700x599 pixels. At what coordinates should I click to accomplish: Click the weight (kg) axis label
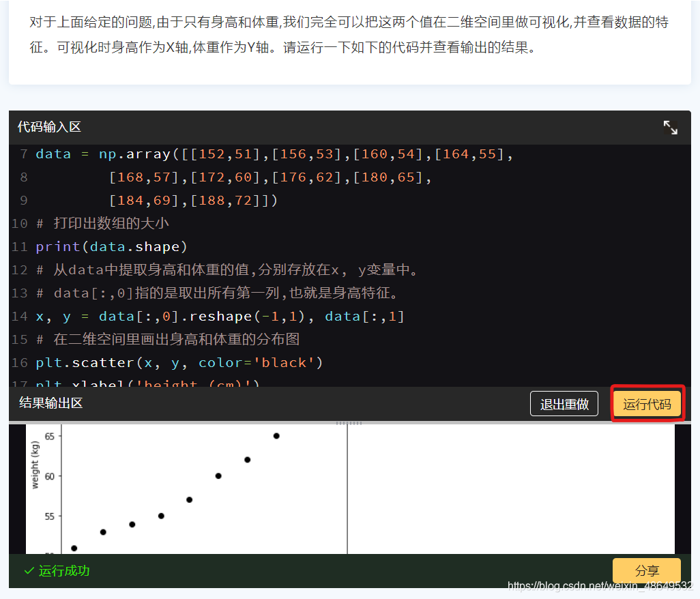point(35,465)
